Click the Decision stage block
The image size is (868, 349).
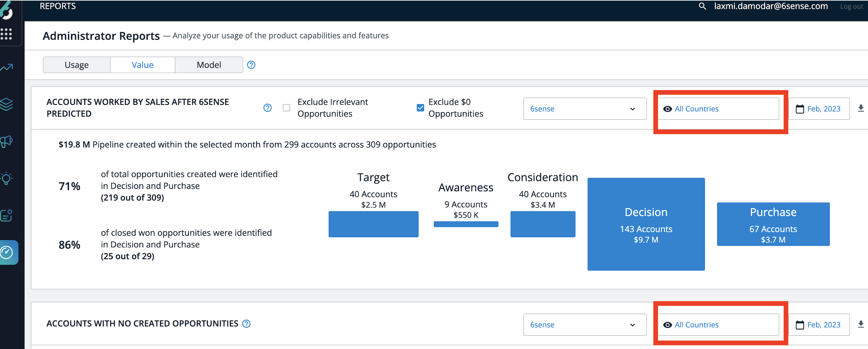coord(646,224)
